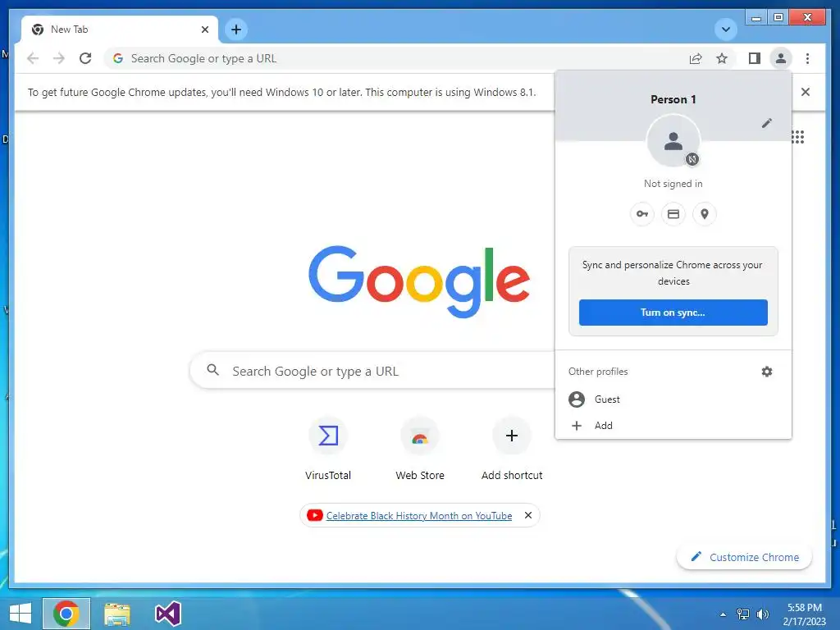Open the side panel icon

click(x=755, y=58)
